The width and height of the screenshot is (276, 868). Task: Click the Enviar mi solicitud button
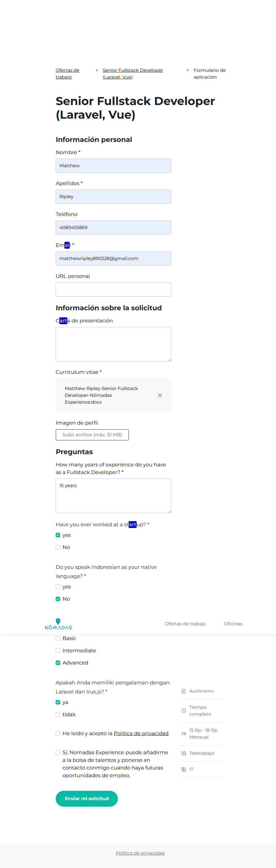(87, 798)
